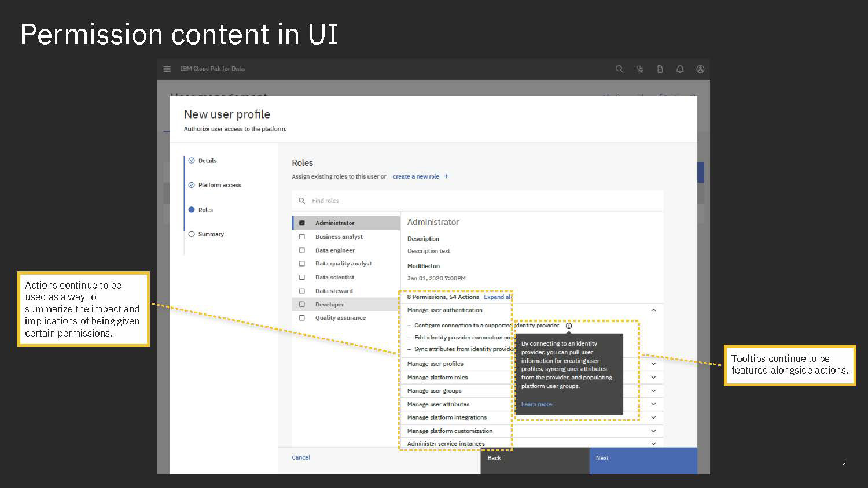The height and width of the screenshot is (488, 868).
Task: Open the document icon in header
Action: [x=660, y=69]
